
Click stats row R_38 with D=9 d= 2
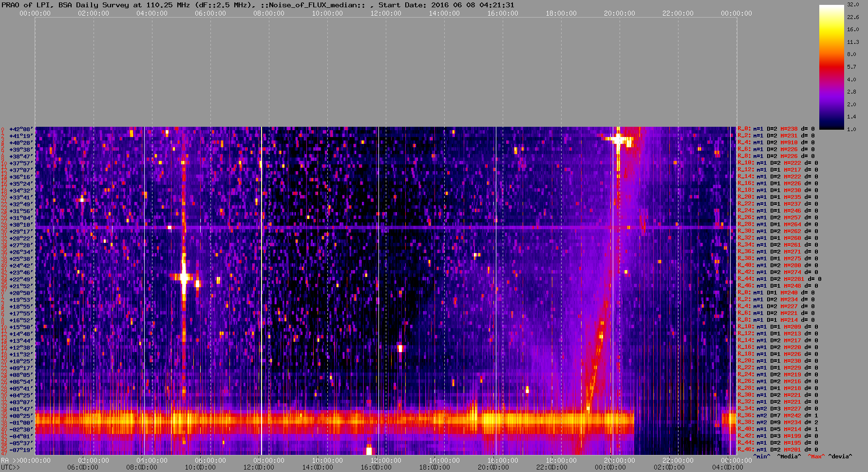[x=778, y=423]
